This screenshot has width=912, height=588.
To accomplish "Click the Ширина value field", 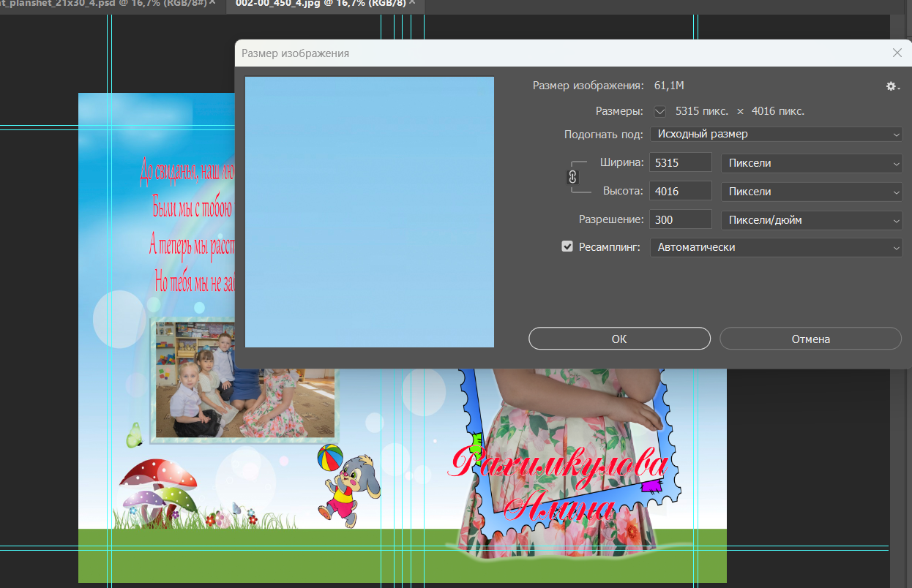I will tap(681, 163).
